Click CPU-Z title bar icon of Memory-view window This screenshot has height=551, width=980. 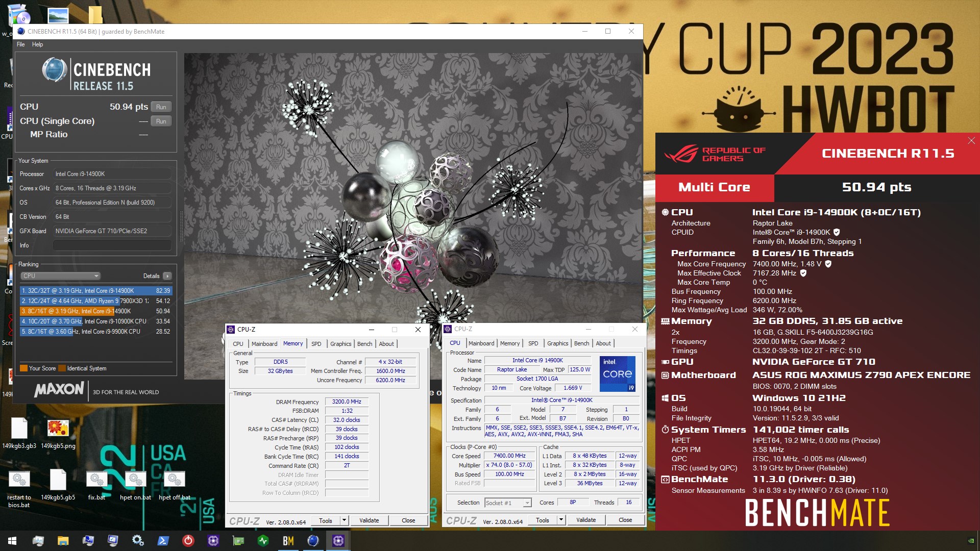coord(231,330)
